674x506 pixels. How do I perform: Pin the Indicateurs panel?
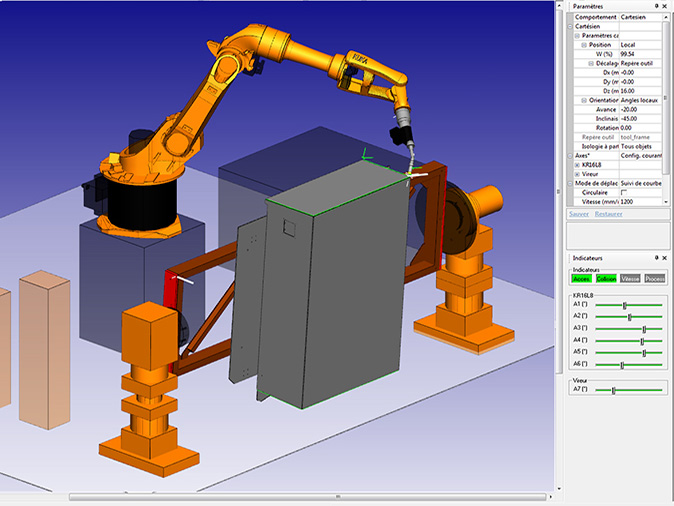point(656,257)
